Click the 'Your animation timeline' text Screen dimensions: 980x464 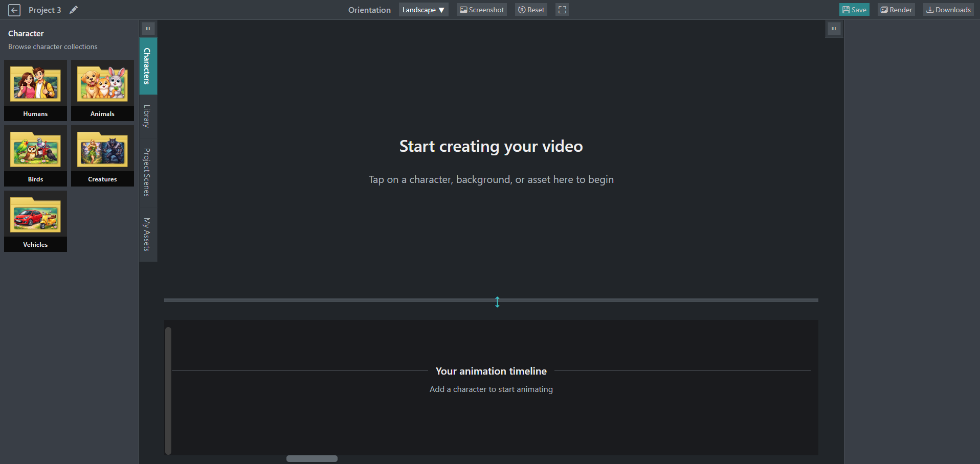[x=491, y=371]
